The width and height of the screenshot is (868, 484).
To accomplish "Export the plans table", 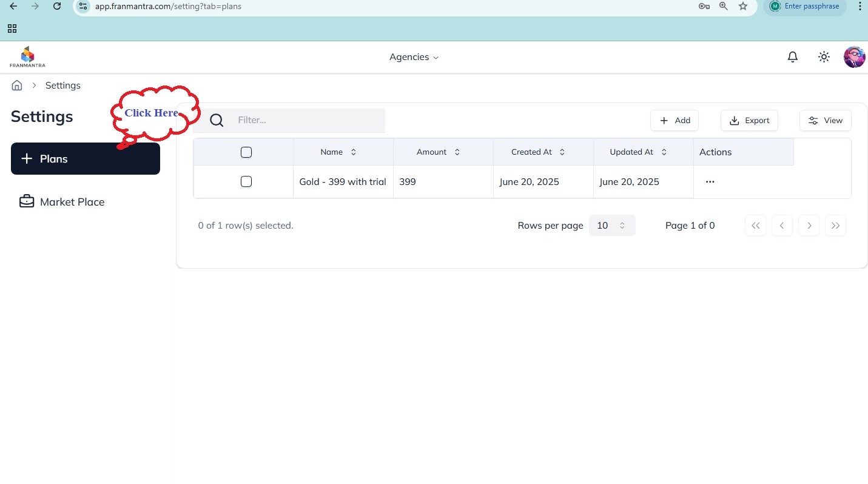I will (x=749, y=121).
